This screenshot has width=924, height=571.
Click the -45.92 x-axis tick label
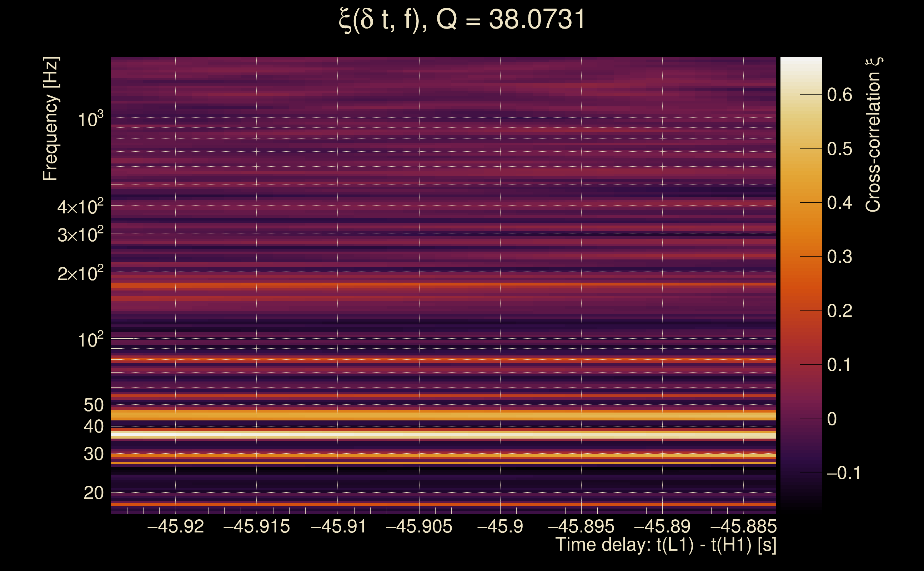[176, 526]
